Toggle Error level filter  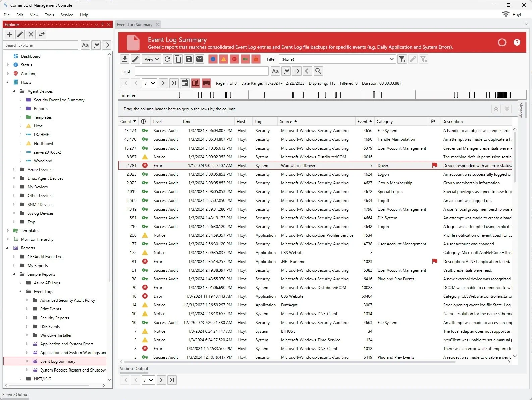point(234,59)
